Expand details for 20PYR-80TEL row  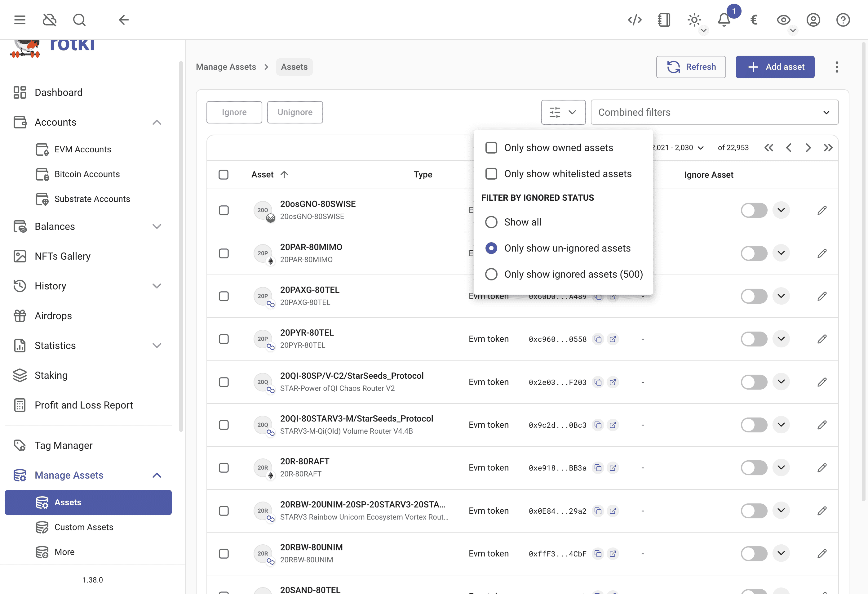781,339
